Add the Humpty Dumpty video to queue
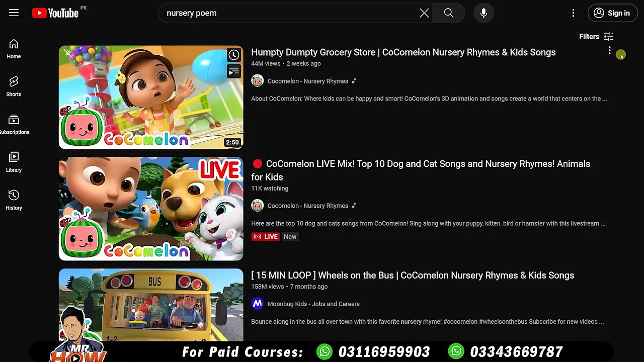 click(233, 72)
